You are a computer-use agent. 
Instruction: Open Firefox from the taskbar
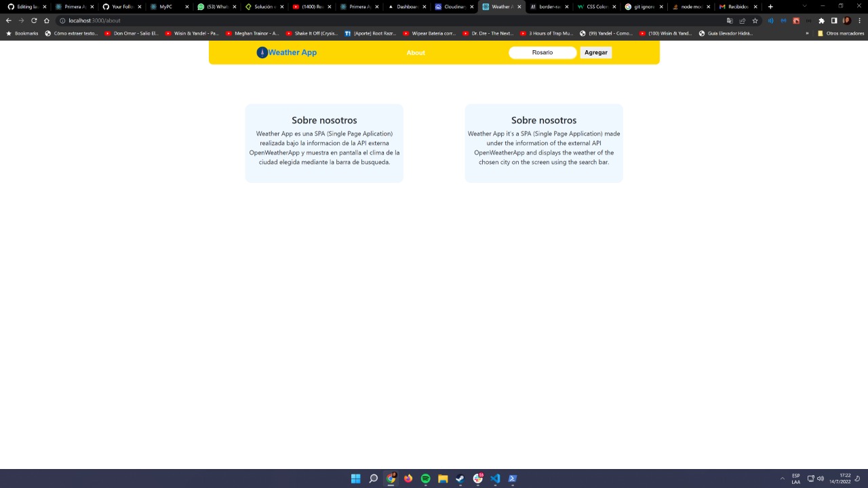point(408,479)
